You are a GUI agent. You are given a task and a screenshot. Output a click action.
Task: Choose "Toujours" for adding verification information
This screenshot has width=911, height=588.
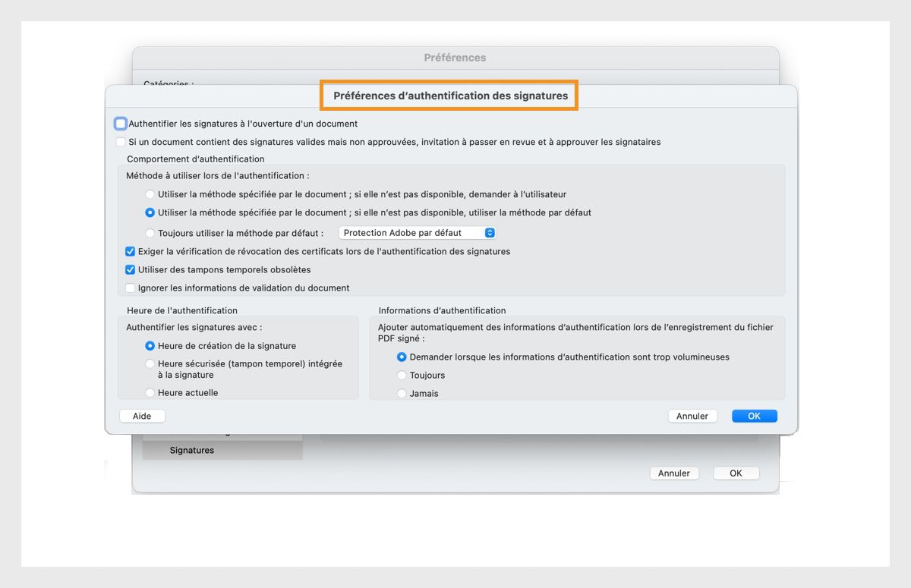pyautogui.click(x=402, y=375)
